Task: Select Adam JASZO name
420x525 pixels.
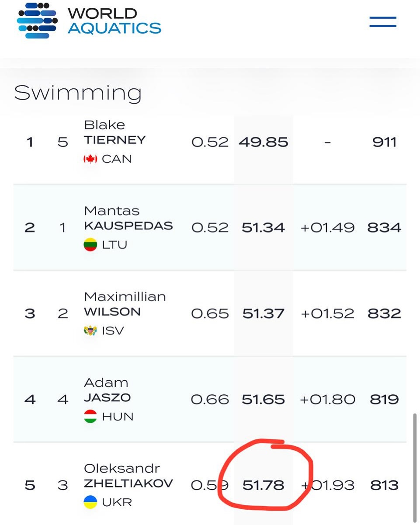Action: click(107, 390)
